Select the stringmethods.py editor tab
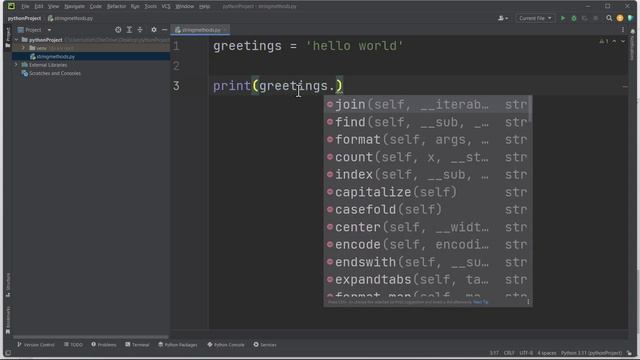 [200, 30]
